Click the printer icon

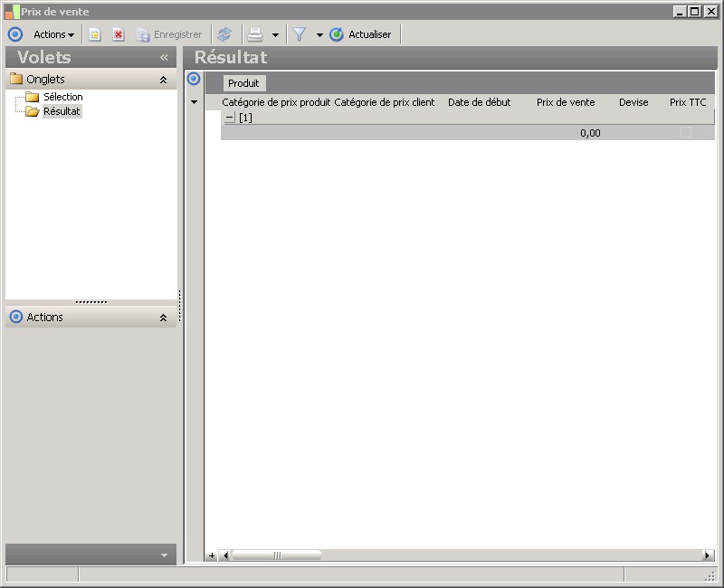coord(255,34)
